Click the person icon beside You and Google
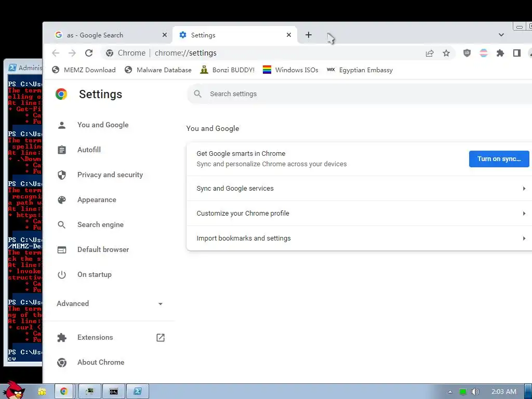 pyautogui.click(x=62, y=125)
